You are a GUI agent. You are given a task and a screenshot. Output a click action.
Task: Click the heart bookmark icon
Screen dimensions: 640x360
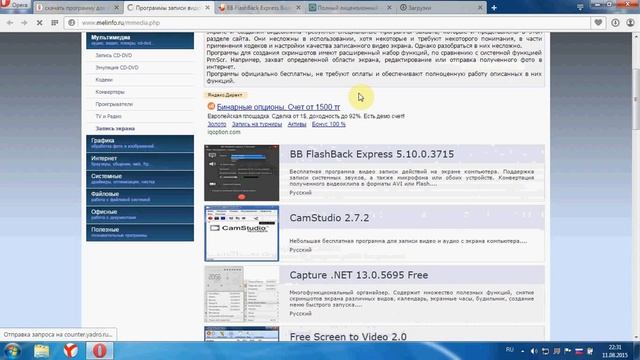coord(598,23)
